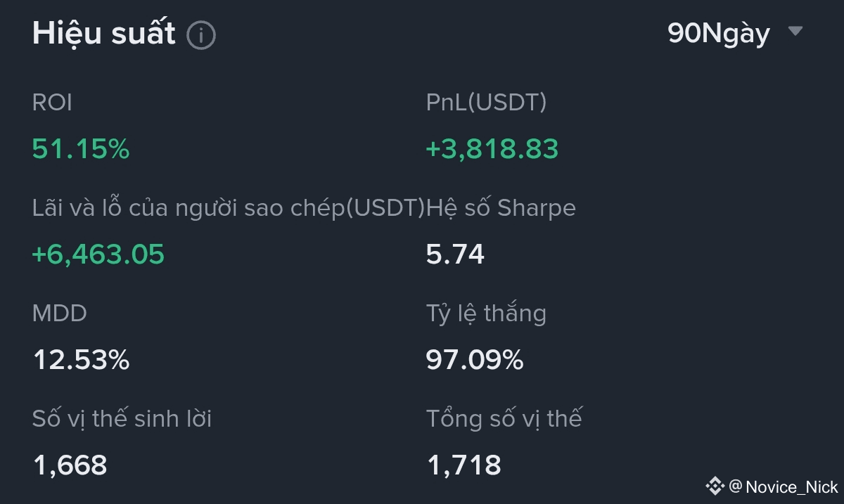844x504 pixels.
Task: Click the PnL(USDT) label
Action: pyautogui.click(x=486, y=103)
